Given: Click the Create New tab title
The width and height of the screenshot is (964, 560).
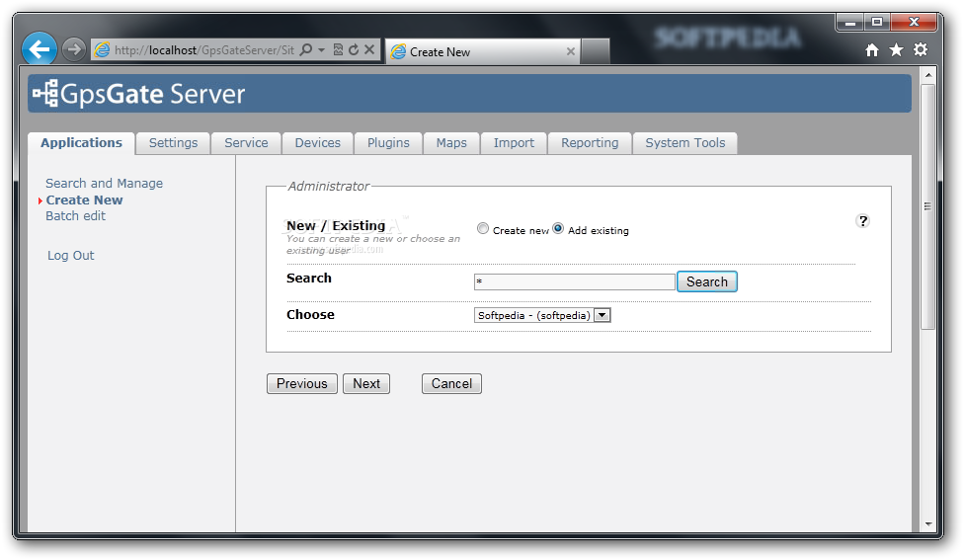Looking at the screenshot, I should pyautogui.click(x=441, y=52).
